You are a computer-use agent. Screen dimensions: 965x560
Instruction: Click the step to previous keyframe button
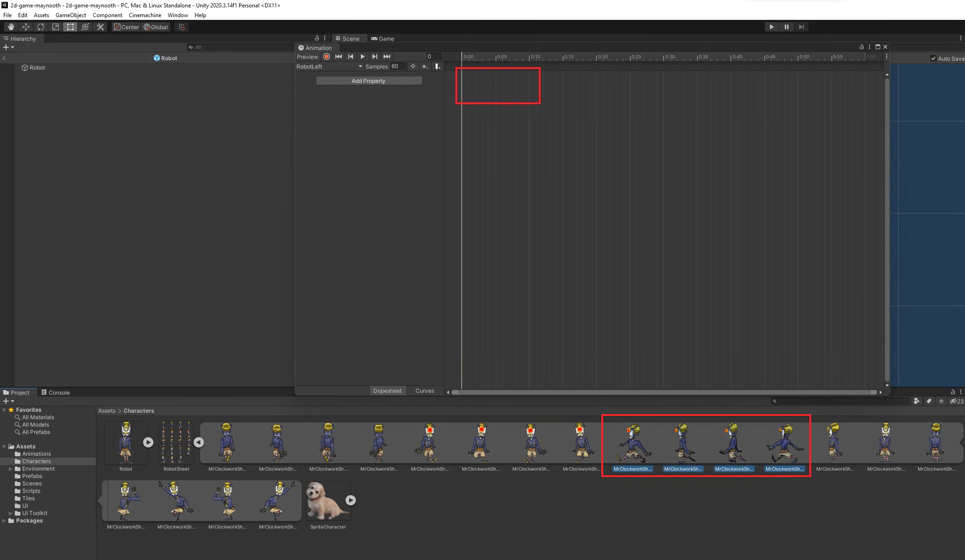pos(351,57)
